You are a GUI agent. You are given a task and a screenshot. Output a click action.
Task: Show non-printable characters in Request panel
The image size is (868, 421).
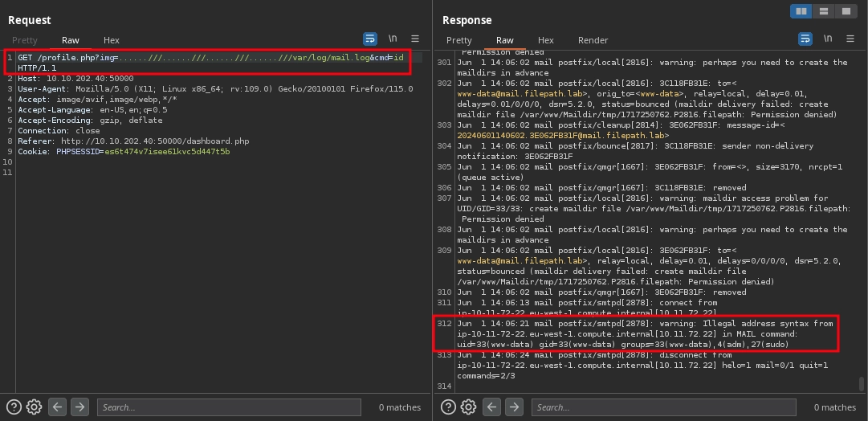click(x=393, y=39)
